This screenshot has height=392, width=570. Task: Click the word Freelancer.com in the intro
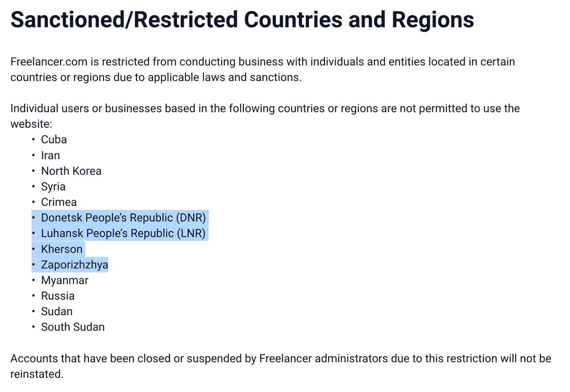tap(49, 62)
